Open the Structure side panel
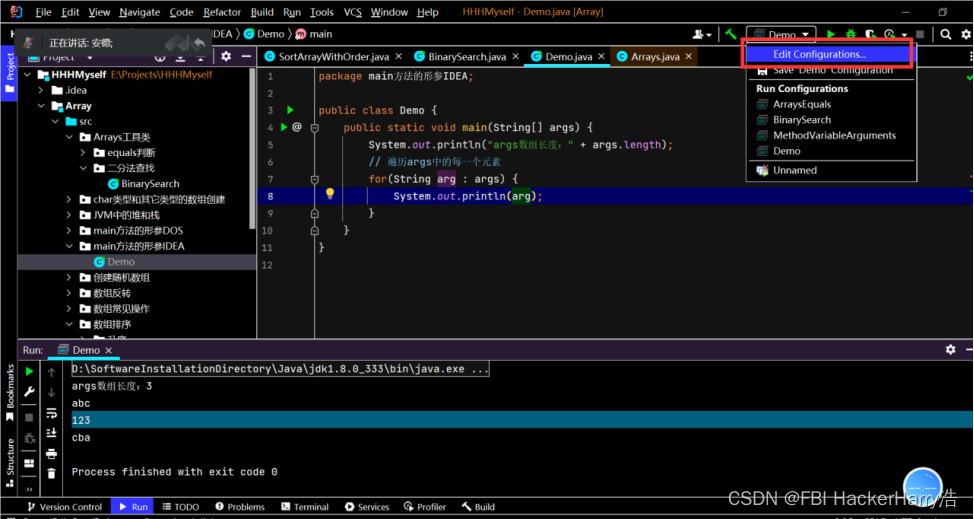974x519 pixels. tap(9, 463)
